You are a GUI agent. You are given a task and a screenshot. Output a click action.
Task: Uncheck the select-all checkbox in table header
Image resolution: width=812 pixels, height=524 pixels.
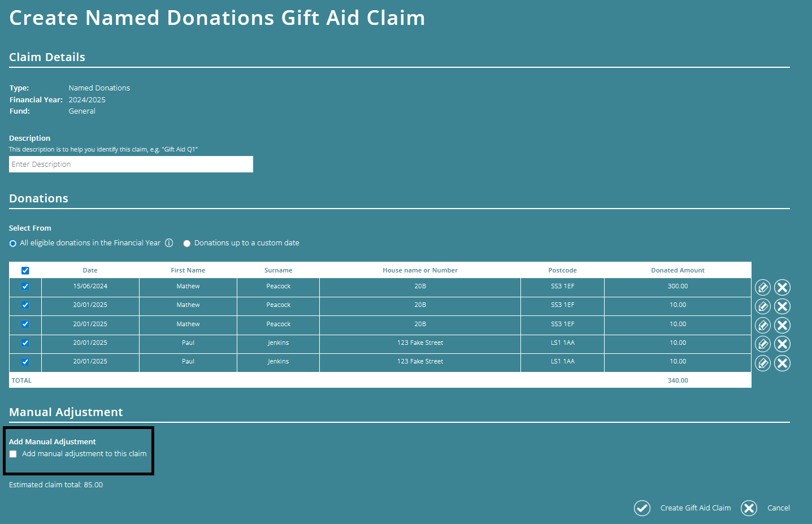point(25,270)
